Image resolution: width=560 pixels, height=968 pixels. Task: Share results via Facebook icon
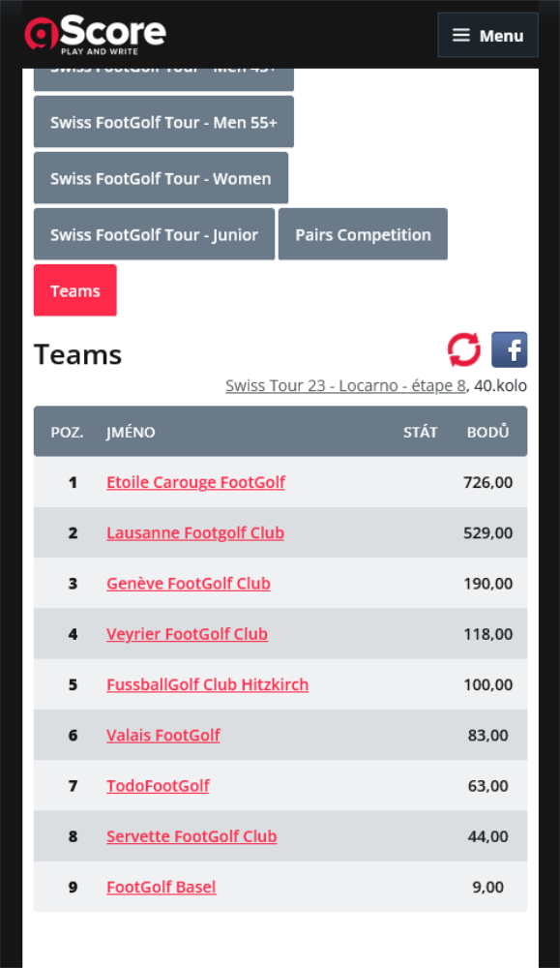click(x=510, y=349)
